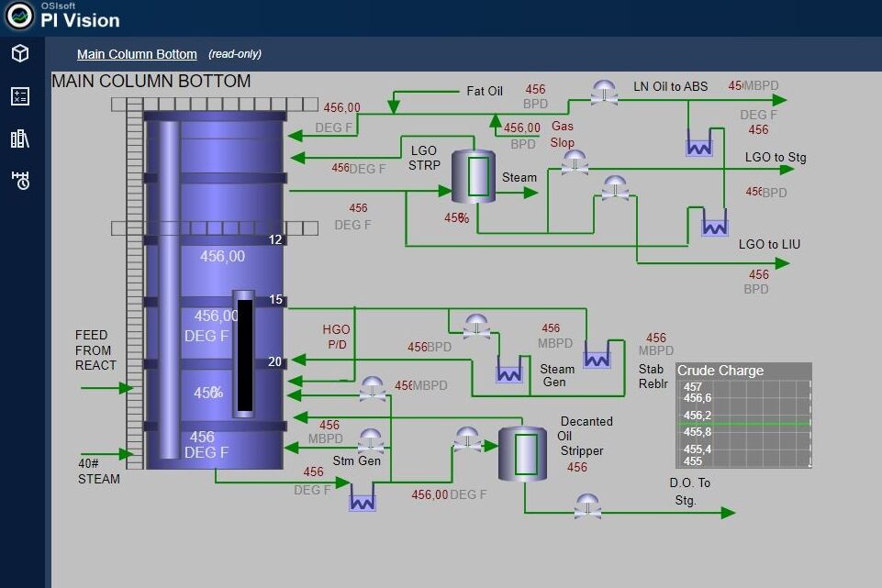Click the cube assets icon in sidebar
This screenshot has width=882, height=588.
(20, 53)
